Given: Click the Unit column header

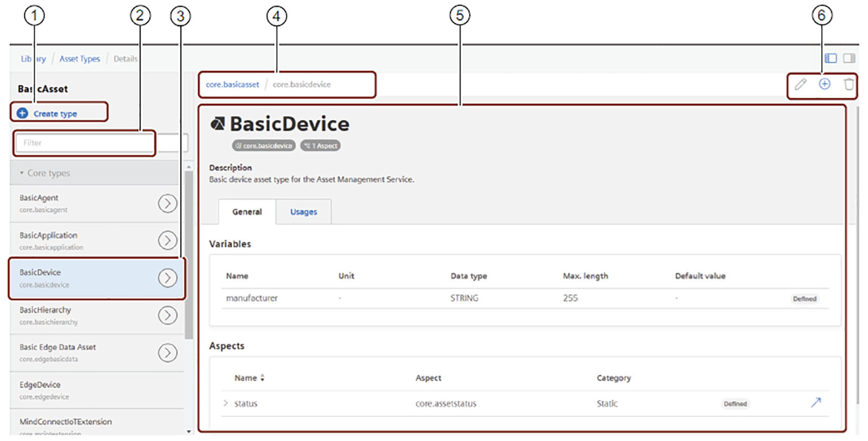Looking at the screenshot, I should click(x=346, y=276).
